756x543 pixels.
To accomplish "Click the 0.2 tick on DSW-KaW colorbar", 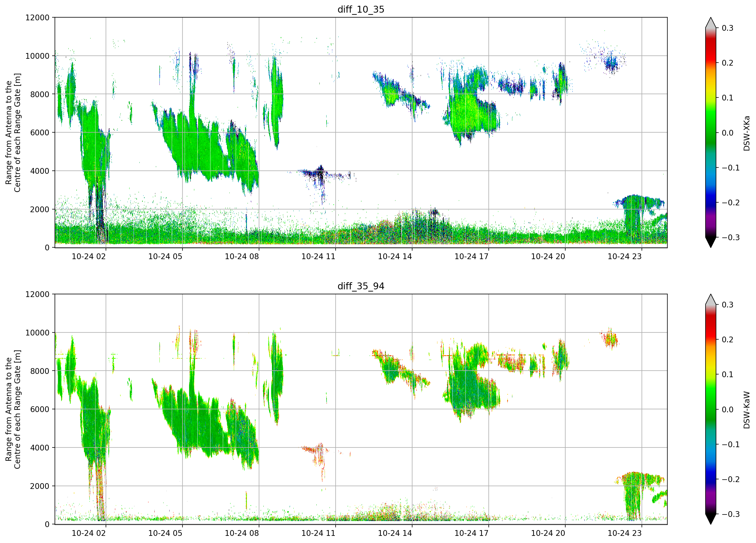I will pyautogui.click(x=728, y=340).
